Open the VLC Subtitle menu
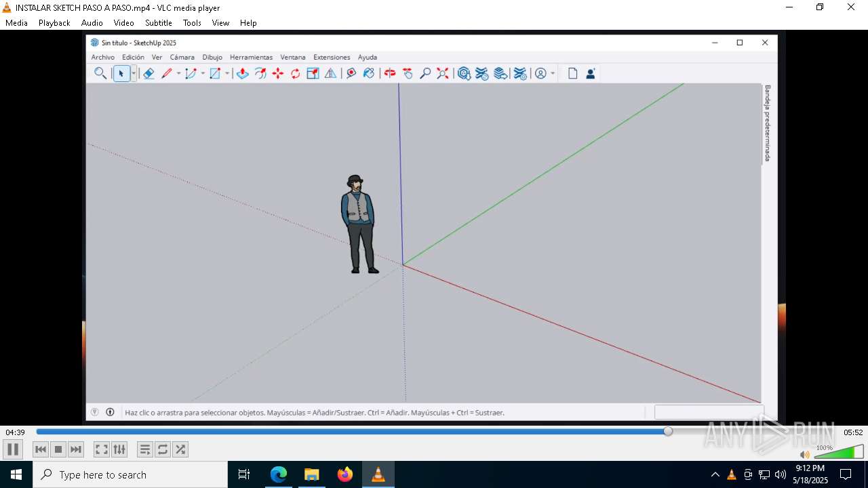The width and height of the screenshot is (868, 488). pyautogui.click(x=158, y=22)
